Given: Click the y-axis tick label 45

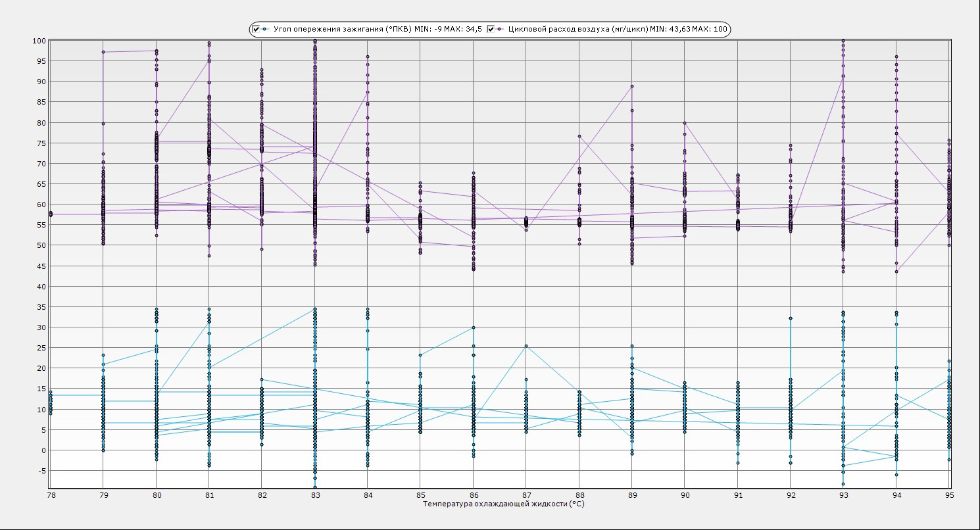Looking at the screenshot, I should [40, 266].
